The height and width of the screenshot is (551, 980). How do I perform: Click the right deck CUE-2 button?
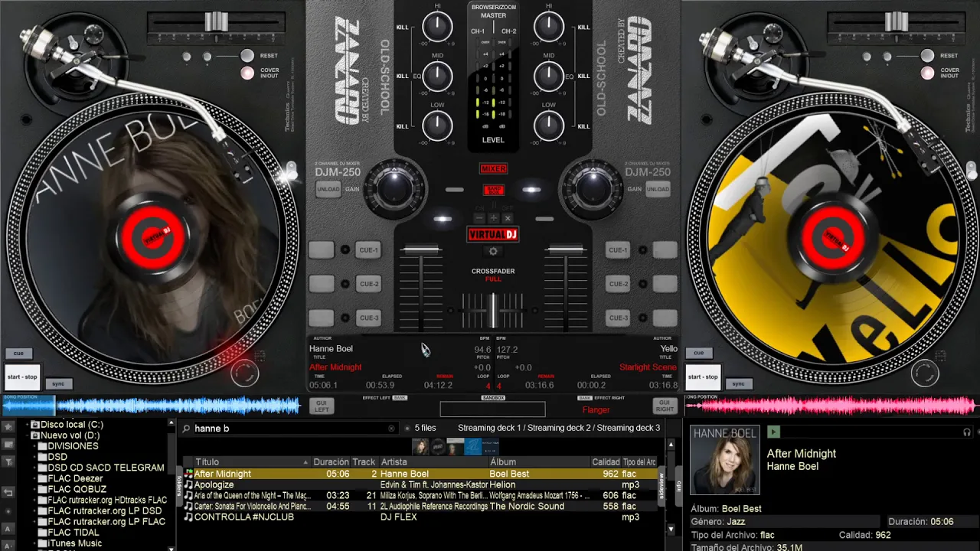(618, 284)
